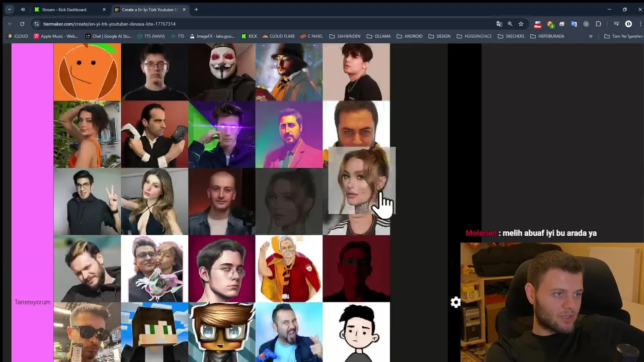Open the Tüm Yer İşaretleri folder
Image resolution: width=644 pixels, height=362 pixels.
tap(624, 36)
